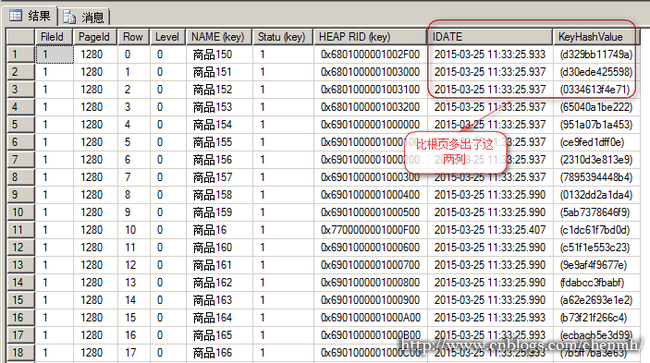
Task: Select row header number 14
Action: [x=20, y=282]
